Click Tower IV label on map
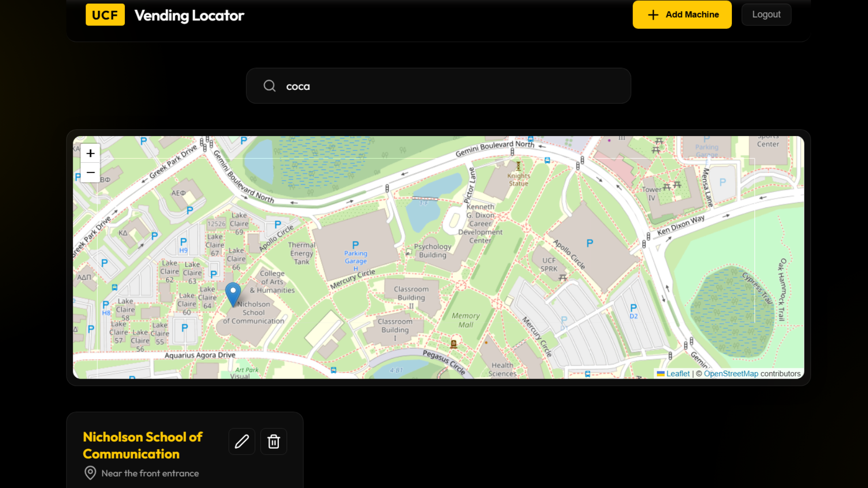This screenshot has height=488, width=868. point(652,194)
